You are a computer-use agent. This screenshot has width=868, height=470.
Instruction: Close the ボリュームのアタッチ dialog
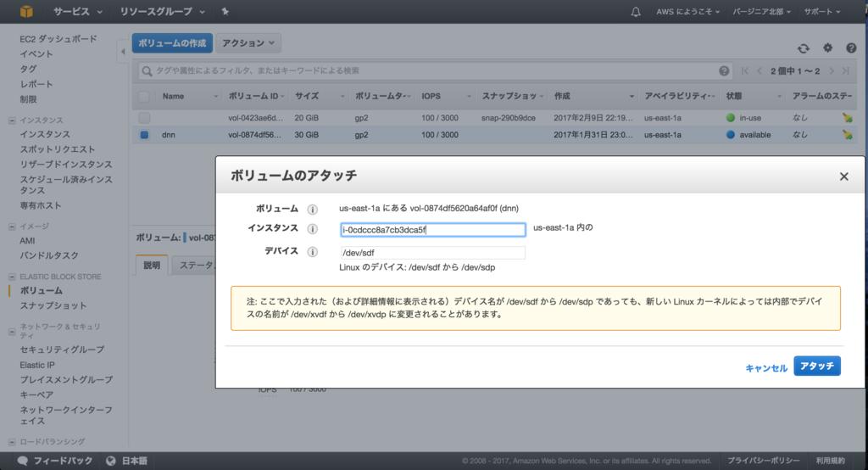[843, 176]
